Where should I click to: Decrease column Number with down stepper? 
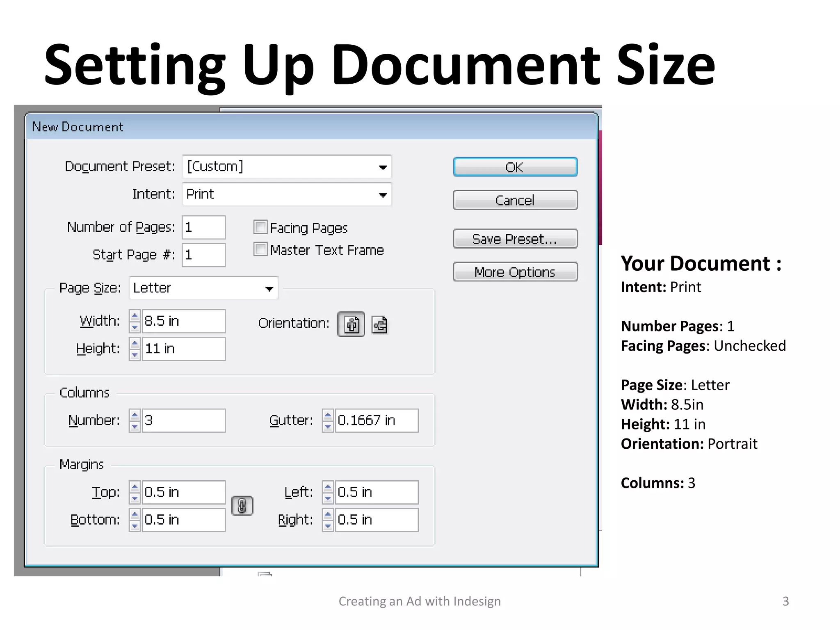pyautogui.click(x=135, y=426)
